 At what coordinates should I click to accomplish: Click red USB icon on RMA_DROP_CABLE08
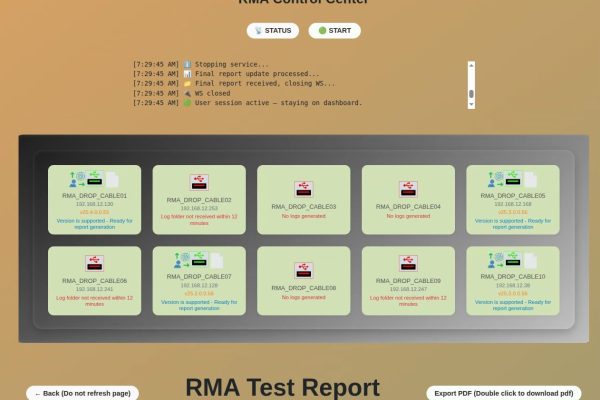pos(303,270)
